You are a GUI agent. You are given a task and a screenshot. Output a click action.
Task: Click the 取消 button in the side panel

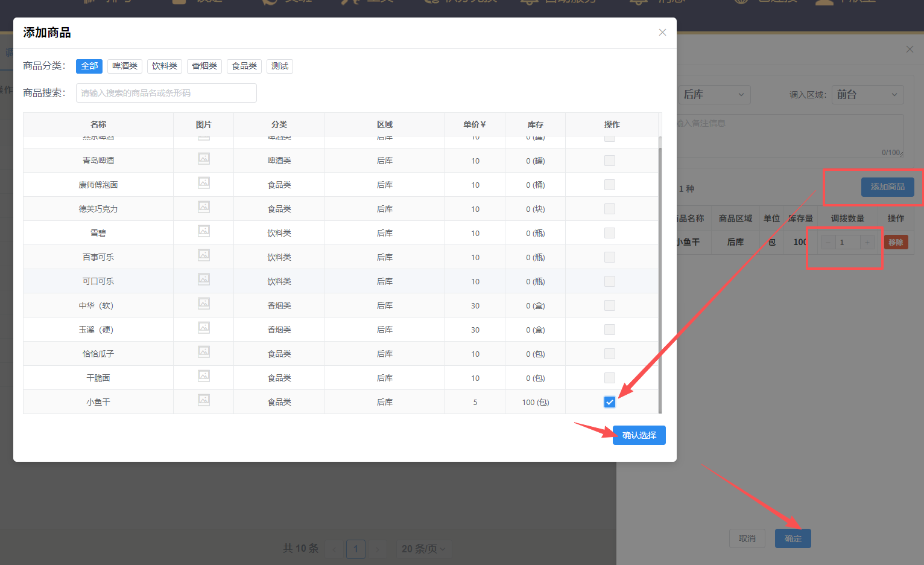point(747,538)
